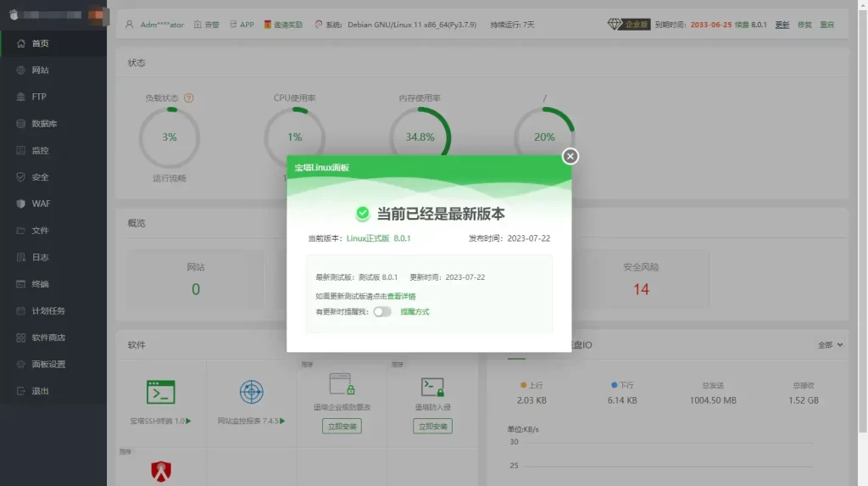The image size is (868, 486).
Task: Click the 告警 alarm icon in top bar
Action: click(x=198, y=25)
